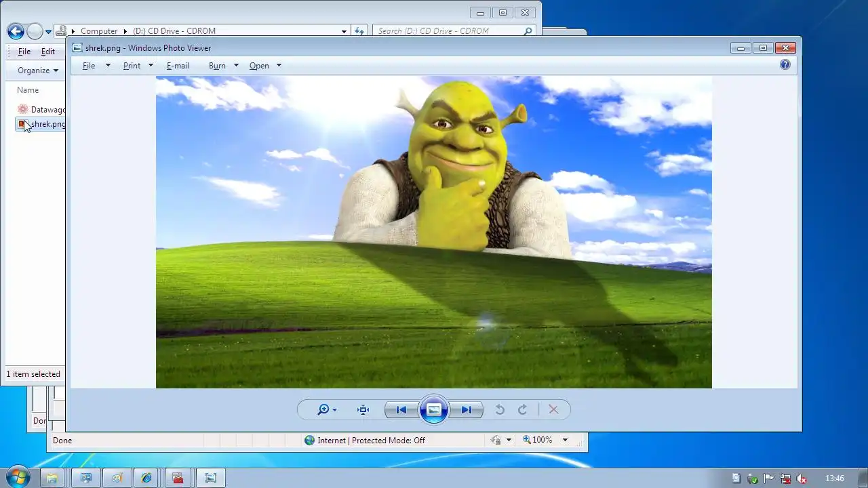This screenshot has width=868, height=488.
Task: Click the 100% zoom level button
Action: pyautogui.click(x=538, y=441)
